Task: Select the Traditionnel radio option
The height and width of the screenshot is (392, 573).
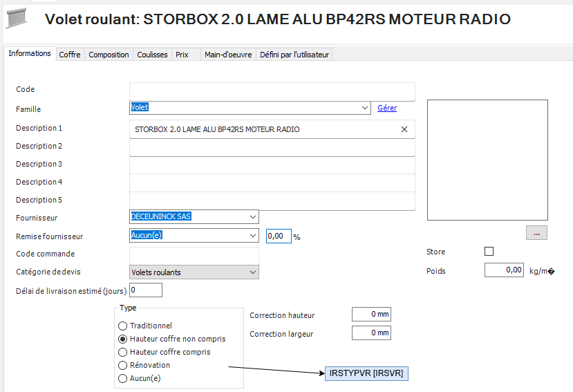Action: 123,326
